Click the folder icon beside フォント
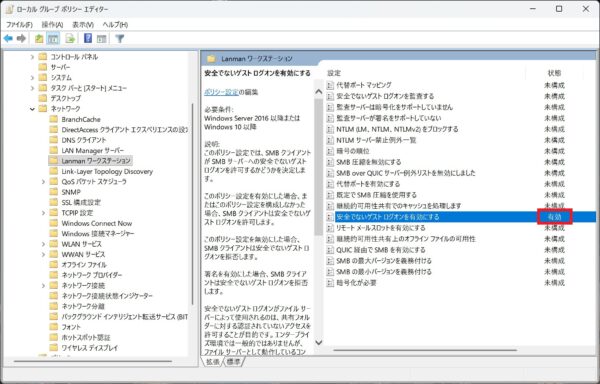Screen dimensions: 600x384 [54, 327]
